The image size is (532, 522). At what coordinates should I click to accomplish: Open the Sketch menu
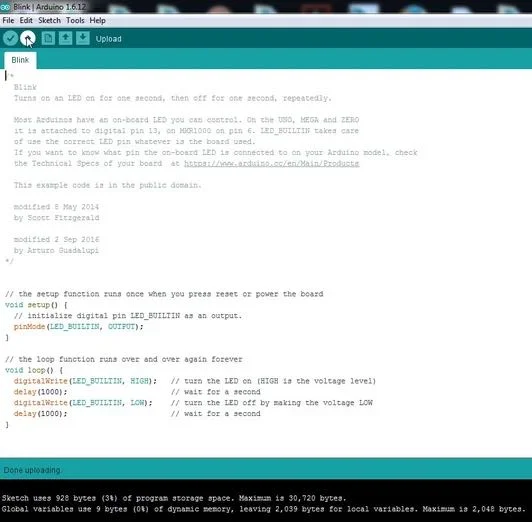pos(50,20)
